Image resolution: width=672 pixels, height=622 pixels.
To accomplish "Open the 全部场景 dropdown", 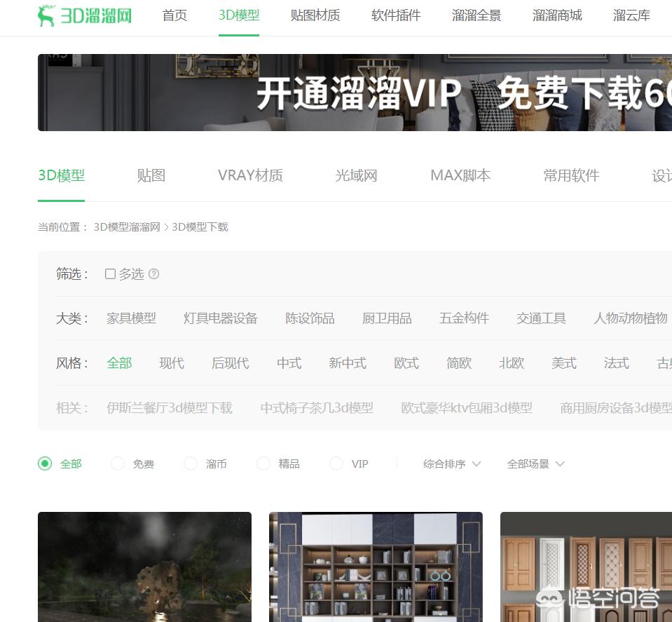I will pos(535,464).
